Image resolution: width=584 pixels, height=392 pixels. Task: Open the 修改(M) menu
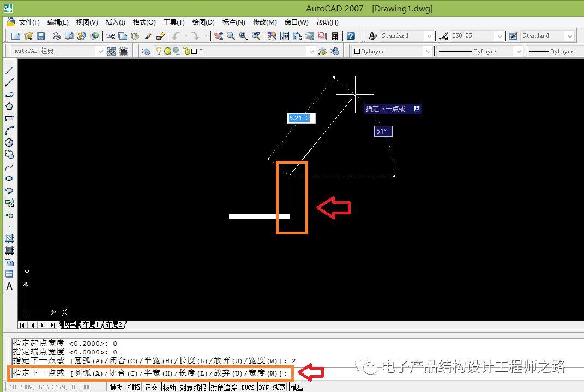(265, 22)
